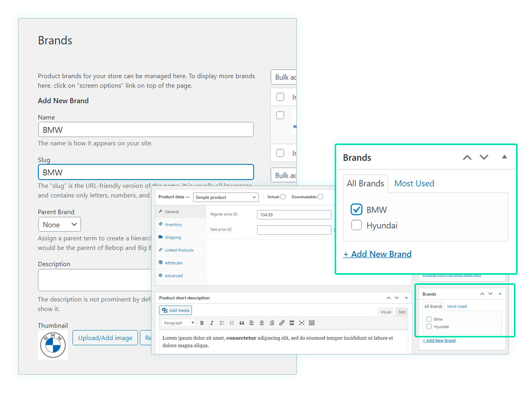Apply blockquote formatting in the editor
Image resolution: width=532 pixels, height=397 pixels.
coord(242,323)
